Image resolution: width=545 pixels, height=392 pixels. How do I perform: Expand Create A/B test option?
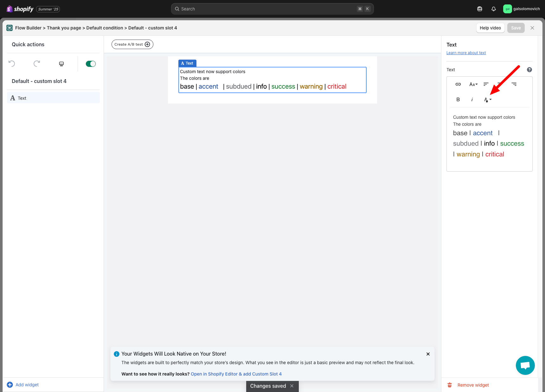(x=132, y=44)
